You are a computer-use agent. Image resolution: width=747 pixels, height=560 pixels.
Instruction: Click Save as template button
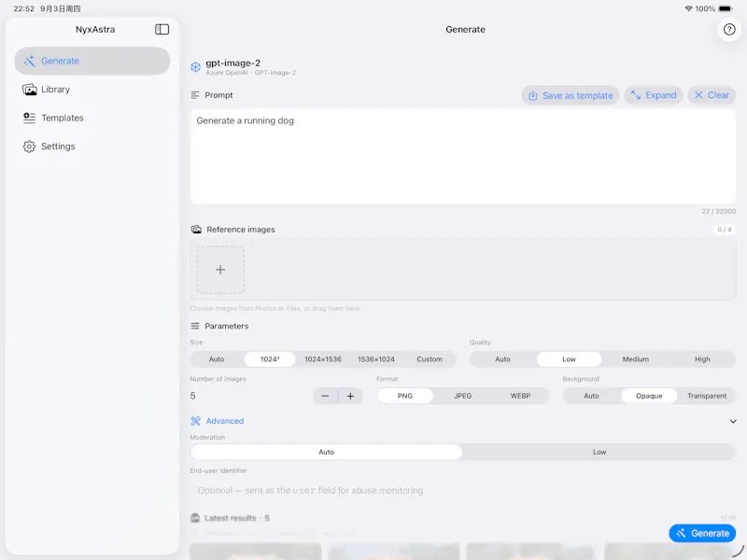coord(571,95)
